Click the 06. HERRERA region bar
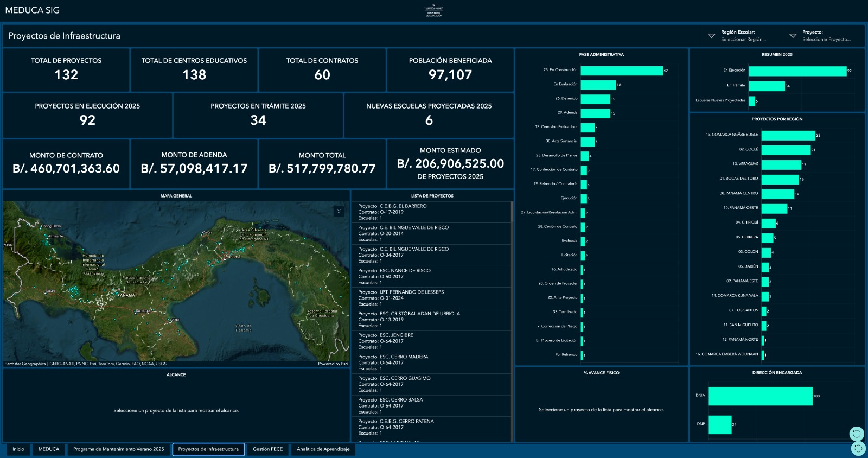The width and height of the screenshot is (868, 458). [x=768, y=238]
